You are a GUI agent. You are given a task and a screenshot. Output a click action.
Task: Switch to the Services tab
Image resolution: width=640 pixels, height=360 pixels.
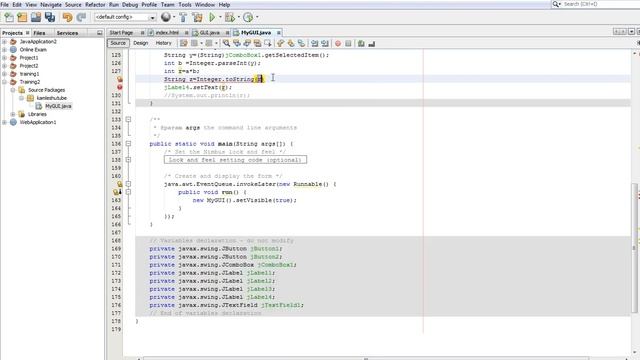pos(67,33)
